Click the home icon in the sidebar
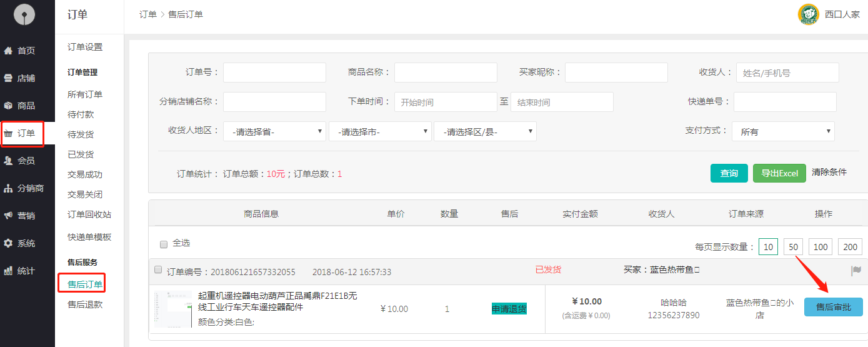Image resolution: width=868 pixels, height=347 pixels. point(9,51)
